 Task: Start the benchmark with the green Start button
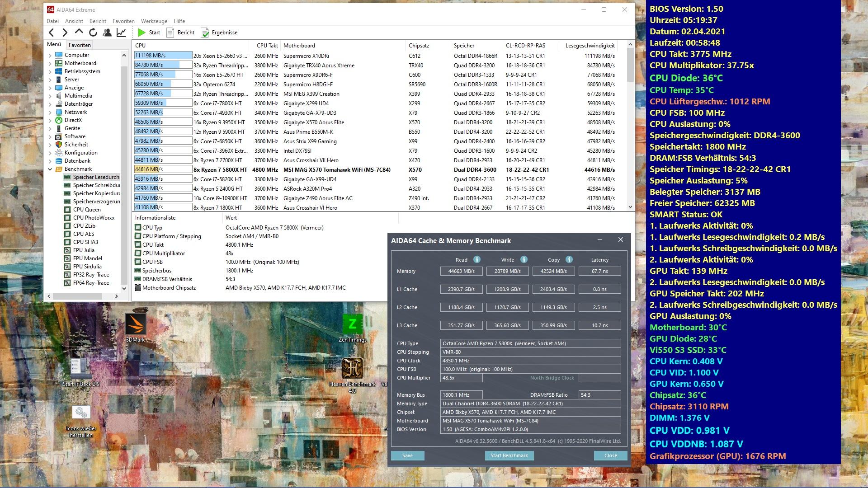pos(149,33)
